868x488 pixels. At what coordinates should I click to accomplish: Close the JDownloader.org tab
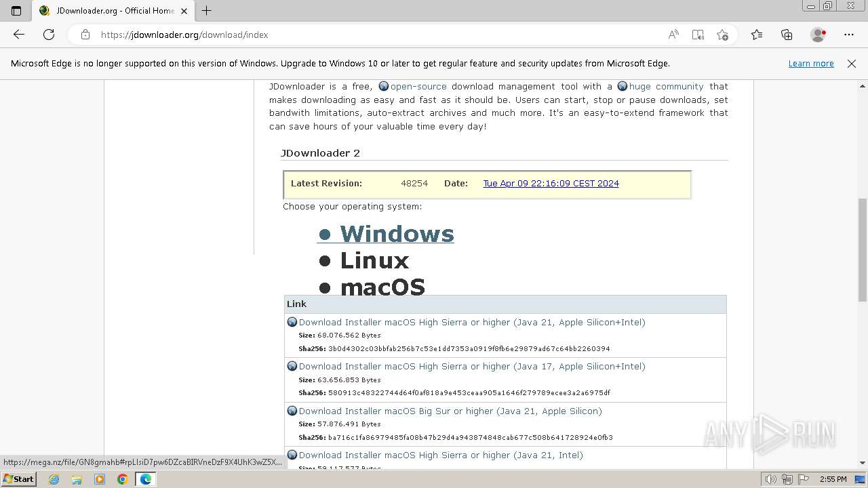[184, 11]
